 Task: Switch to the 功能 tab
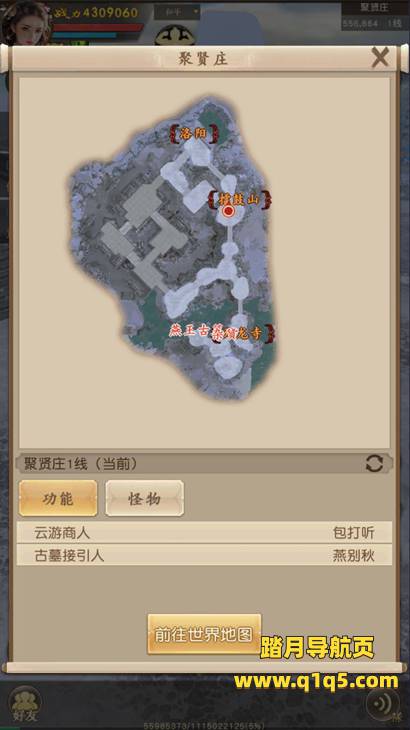(58, 499)
